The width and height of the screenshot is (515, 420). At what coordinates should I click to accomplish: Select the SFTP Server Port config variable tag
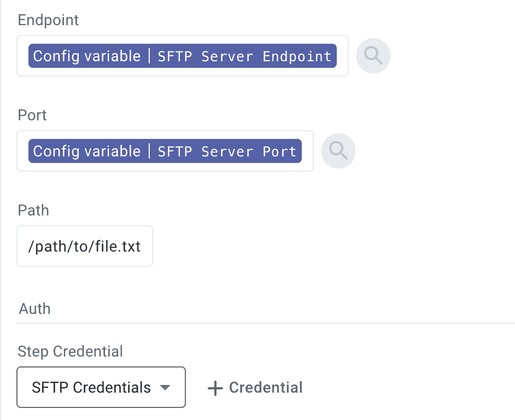165,151
